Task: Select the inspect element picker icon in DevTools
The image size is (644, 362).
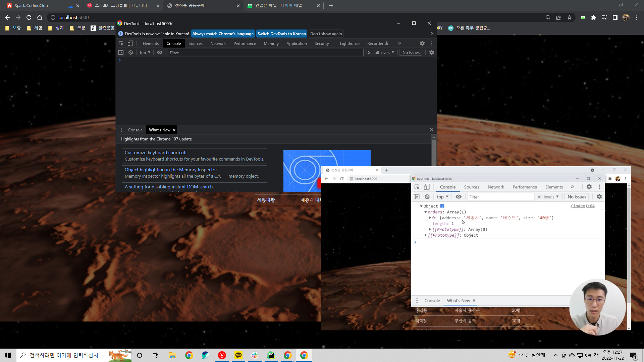Action: [121, 44]
